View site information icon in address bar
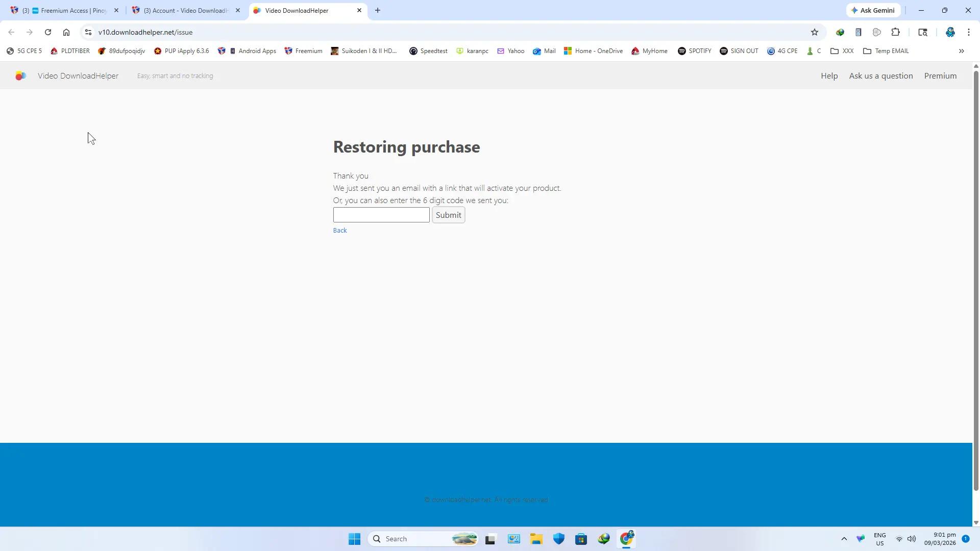980x551 pixels. [88, 32]
